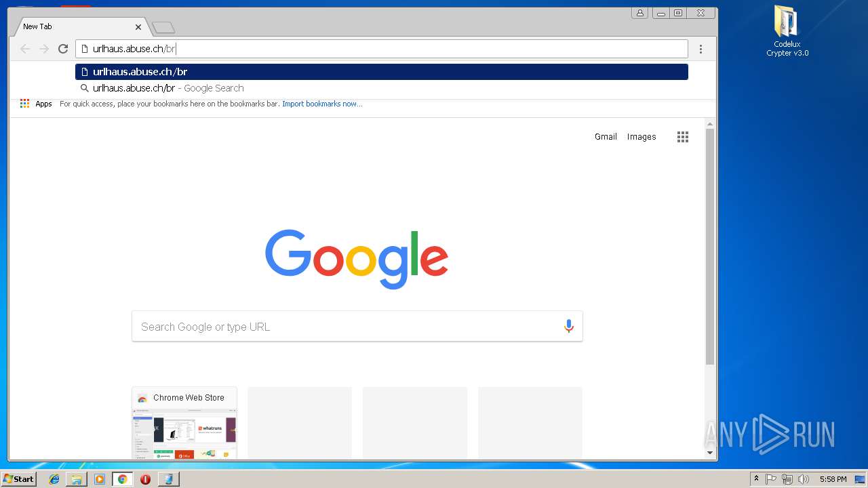Click the 5:58 PM clock

[x=833, y=479]
